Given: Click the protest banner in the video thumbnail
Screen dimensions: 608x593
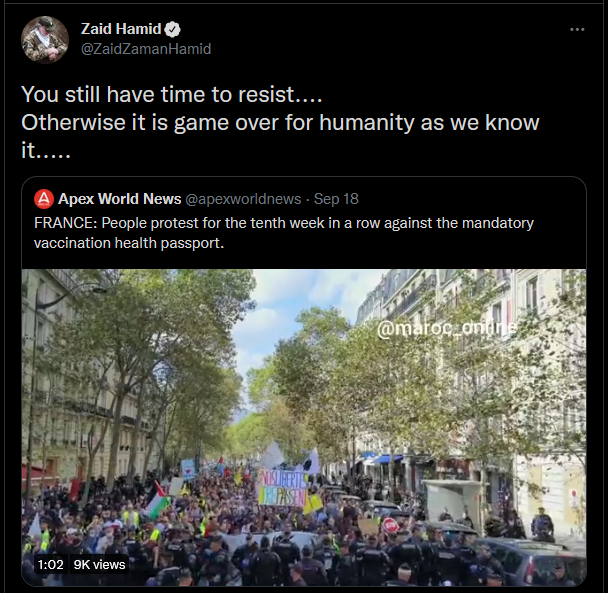Looking at the screenshot, I should [283, 488].
